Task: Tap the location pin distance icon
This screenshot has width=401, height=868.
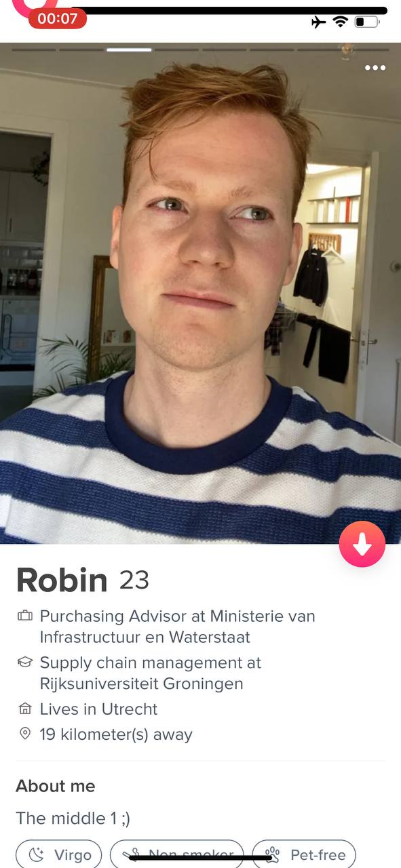Action: pos(25,734)
